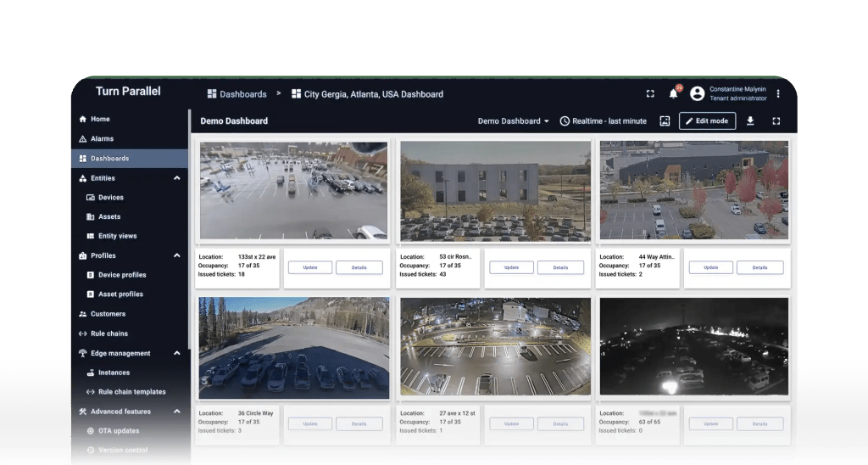Click Issued tickets: 43 text
Viewport: 868px width, 465px height.
(x=423, y=274)
